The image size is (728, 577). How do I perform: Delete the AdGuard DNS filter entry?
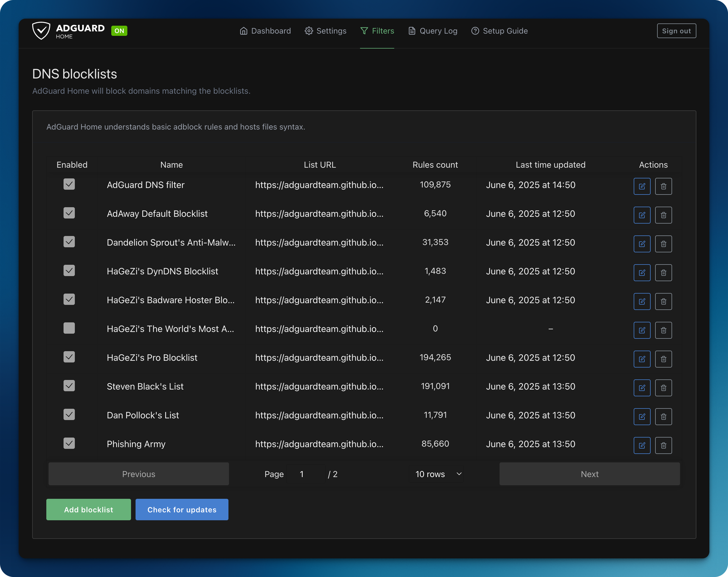coord(664,186)
